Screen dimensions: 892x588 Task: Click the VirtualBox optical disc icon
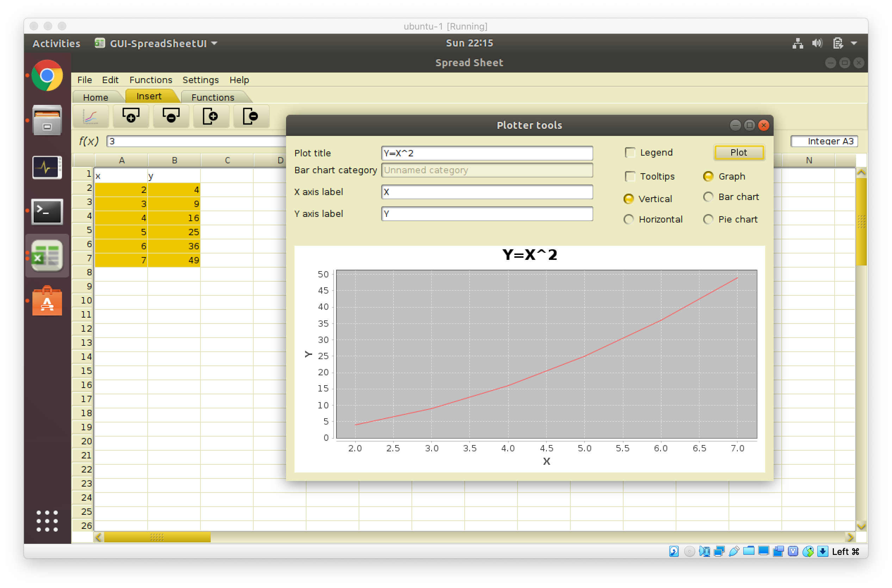point(689,551)
